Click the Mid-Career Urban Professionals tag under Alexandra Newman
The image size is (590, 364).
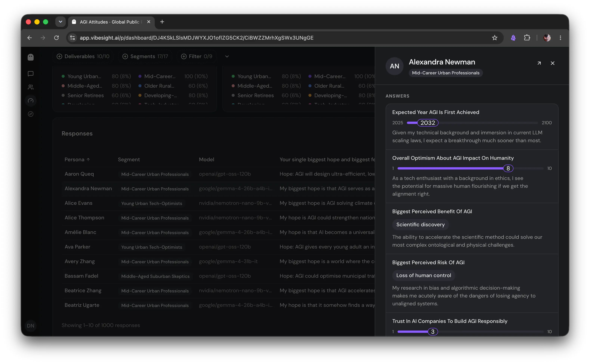tap(446, 73)
